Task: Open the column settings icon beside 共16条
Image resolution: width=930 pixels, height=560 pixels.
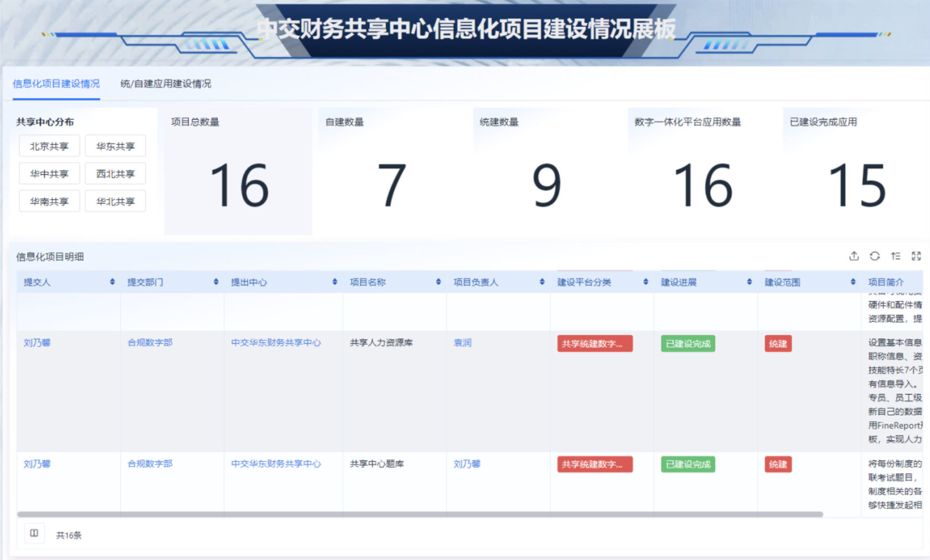Action: point(34,533)
